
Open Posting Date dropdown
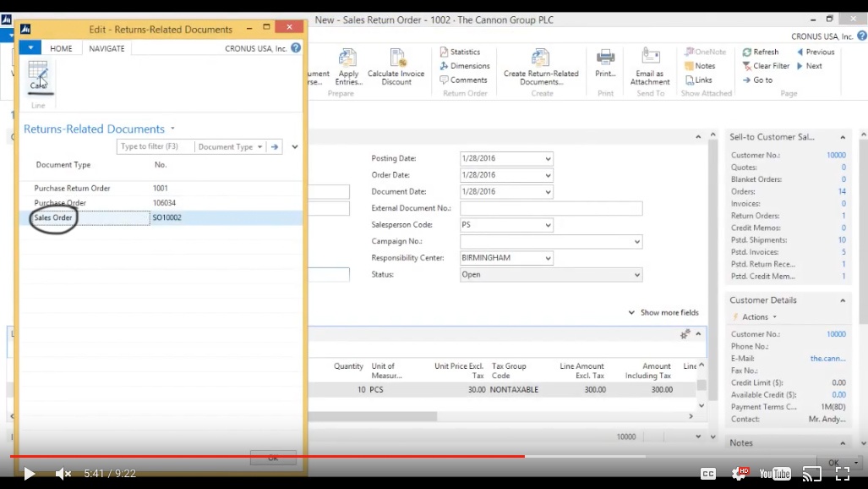pyautogui.click(x=548, y=158)
